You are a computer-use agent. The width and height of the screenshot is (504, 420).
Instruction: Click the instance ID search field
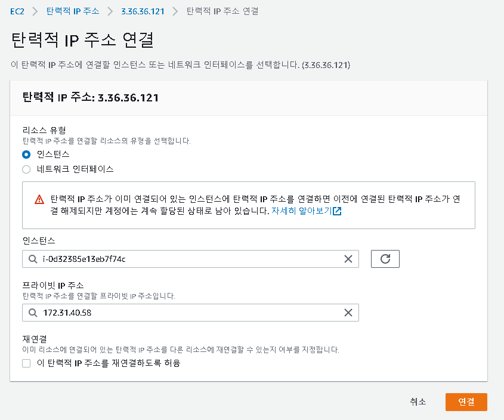[x=190, y=259]
